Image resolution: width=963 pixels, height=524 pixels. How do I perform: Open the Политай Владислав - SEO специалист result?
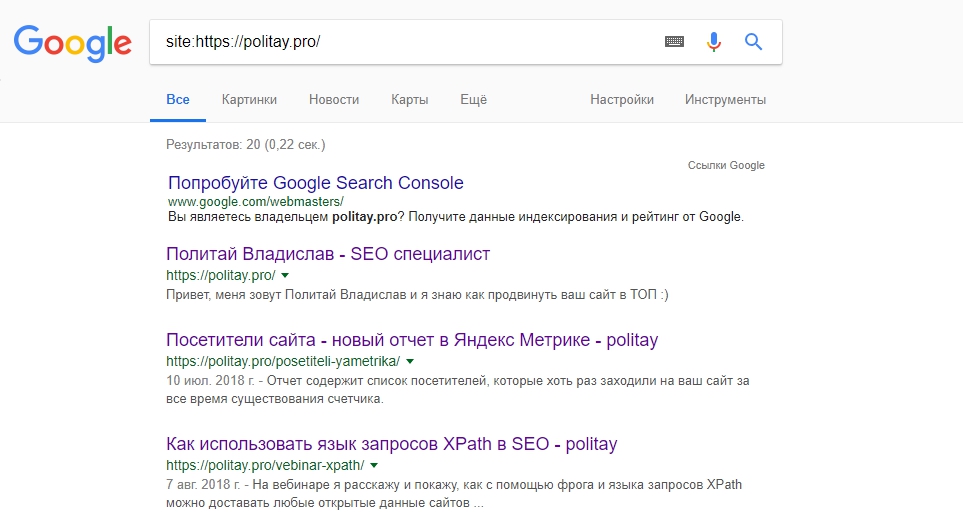[x=328, y=254]
